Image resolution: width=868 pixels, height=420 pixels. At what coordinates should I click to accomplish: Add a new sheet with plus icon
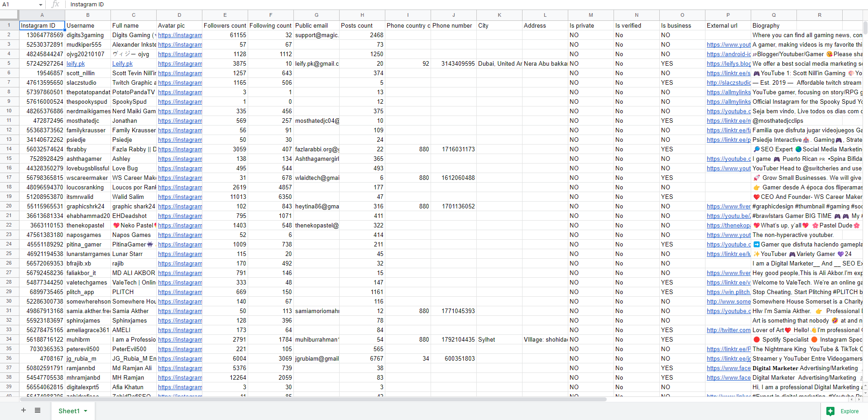pyautogui.click(x=24, y=410)
